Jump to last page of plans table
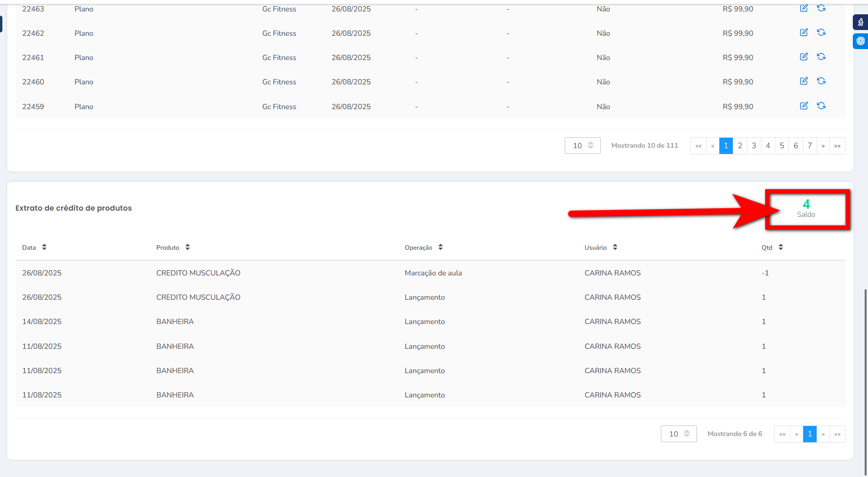 [x=838, y=146]
